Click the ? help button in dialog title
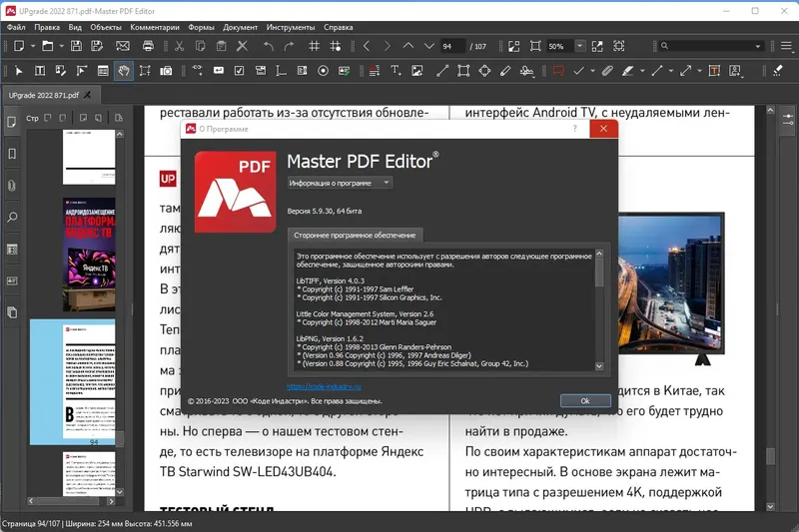 point(575,129)
